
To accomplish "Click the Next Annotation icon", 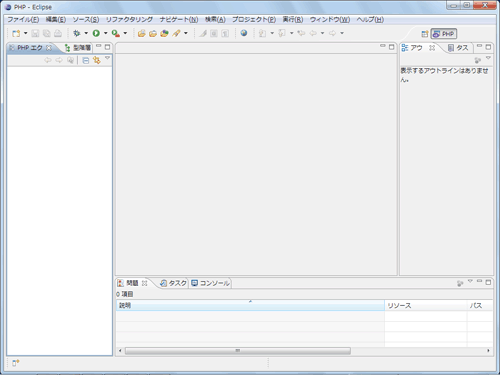I will point(263,33).
